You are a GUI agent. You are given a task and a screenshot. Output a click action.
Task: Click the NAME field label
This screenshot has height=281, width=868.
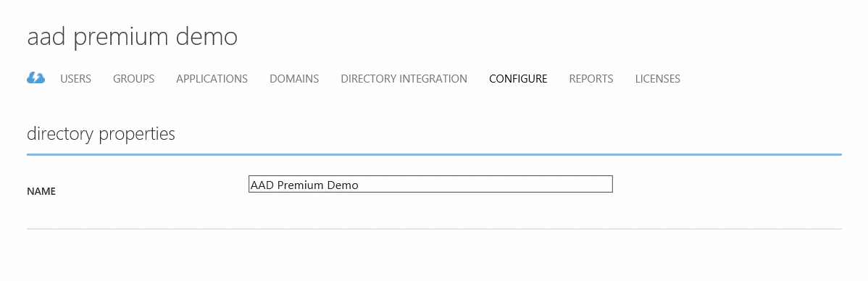click(41, 191)
